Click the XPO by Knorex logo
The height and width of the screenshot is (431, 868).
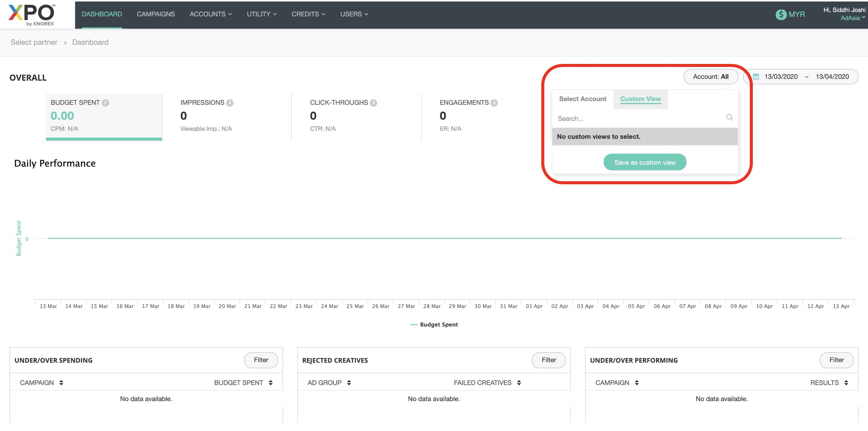coord(32,15)
